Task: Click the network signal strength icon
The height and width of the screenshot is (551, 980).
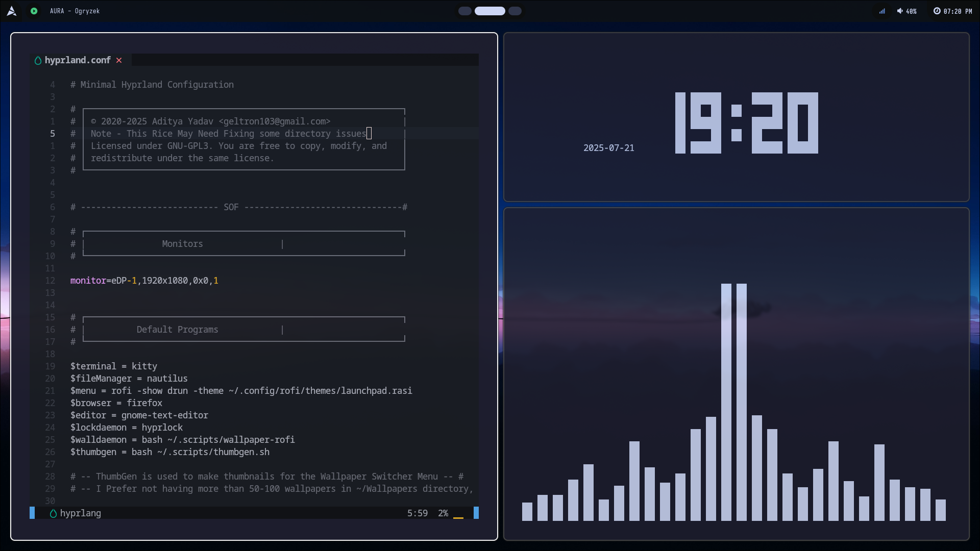Action: [882, 11]
